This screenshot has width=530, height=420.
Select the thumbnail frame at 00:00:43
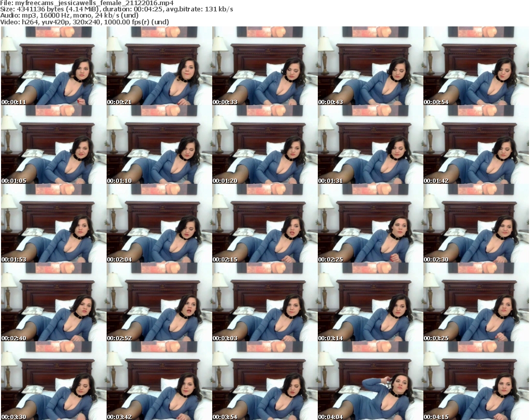pyautogui.click(x=371, y=66)
